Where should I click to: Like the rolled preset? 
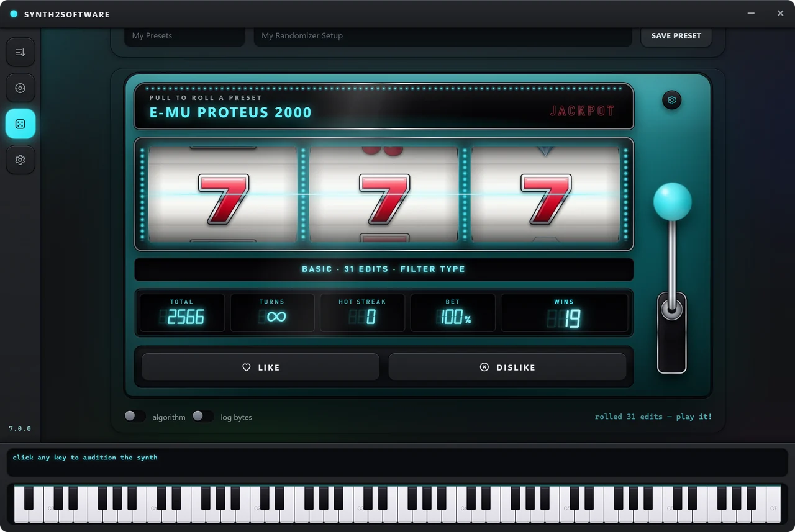tap(261, 367)
